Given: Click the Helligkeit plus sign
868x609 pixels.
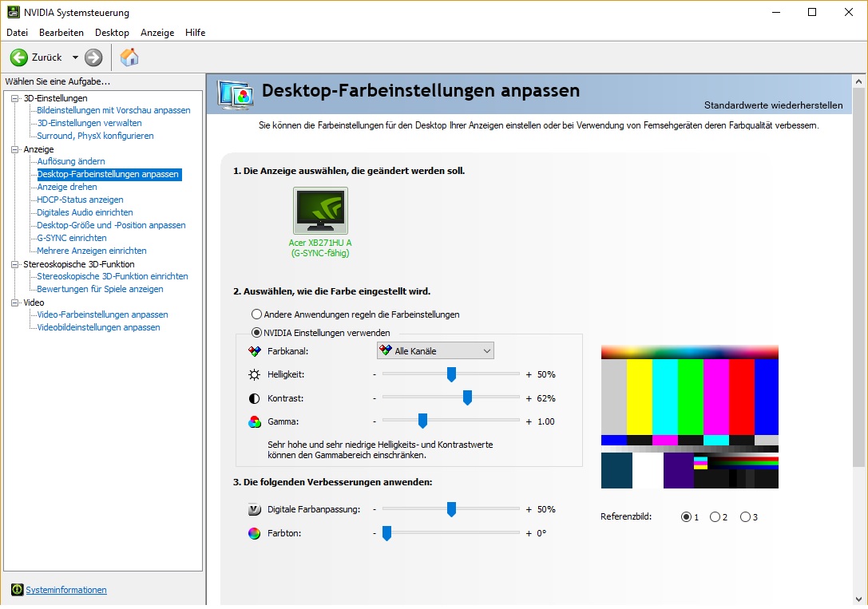Looking at the screenshot, I should pyautogui.click(x=529, y=374).
